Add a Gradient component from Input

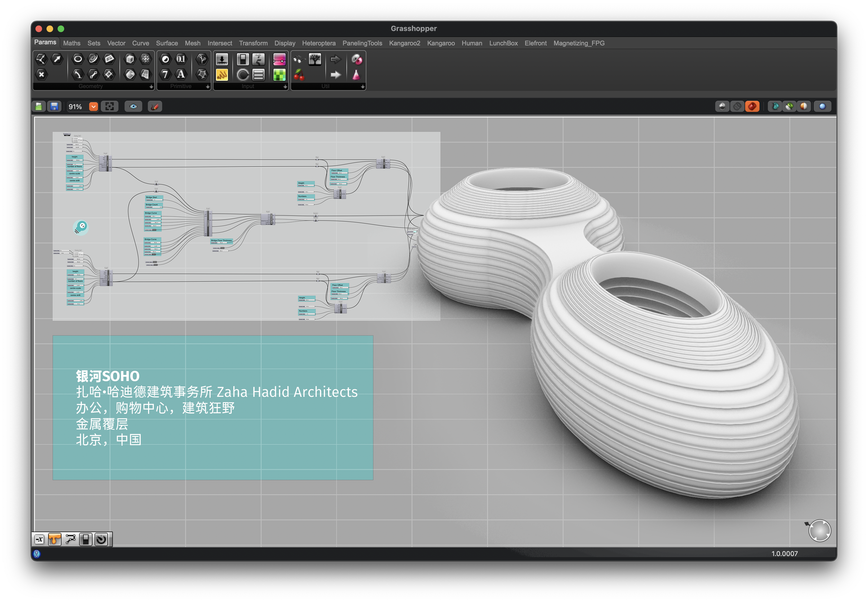coord(279,75)
